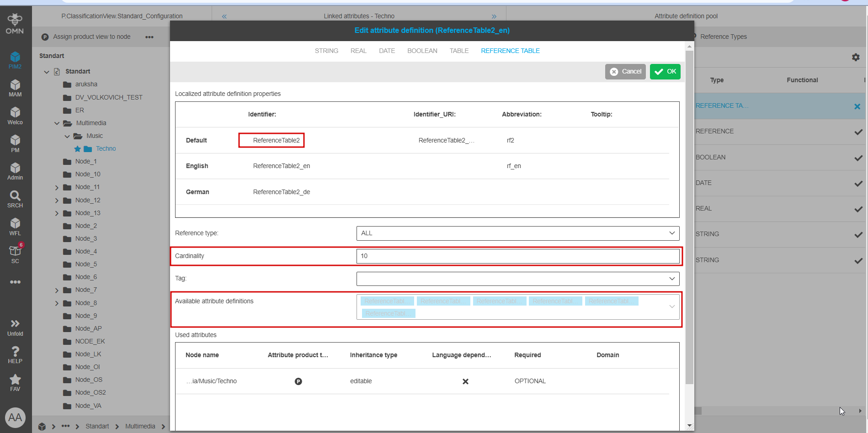
Task: Toggle Language dependent X for Techno row
Action: coord(465,381)
